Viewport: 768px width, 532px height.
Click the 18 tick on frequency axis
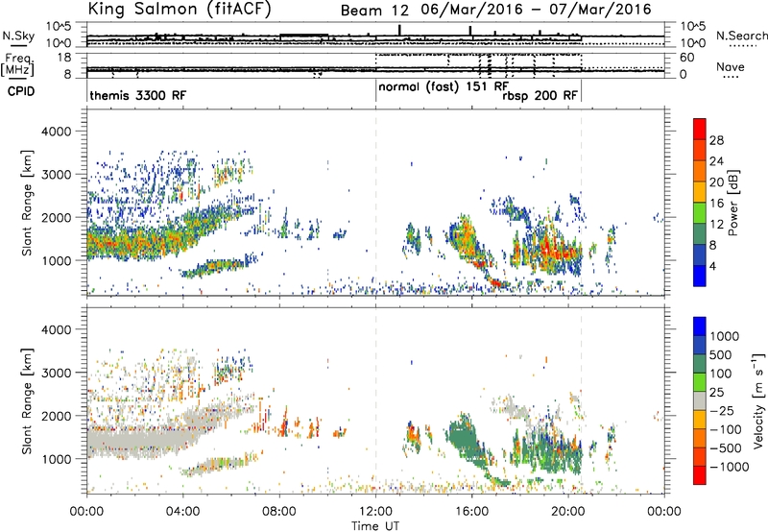click(64, 58)
